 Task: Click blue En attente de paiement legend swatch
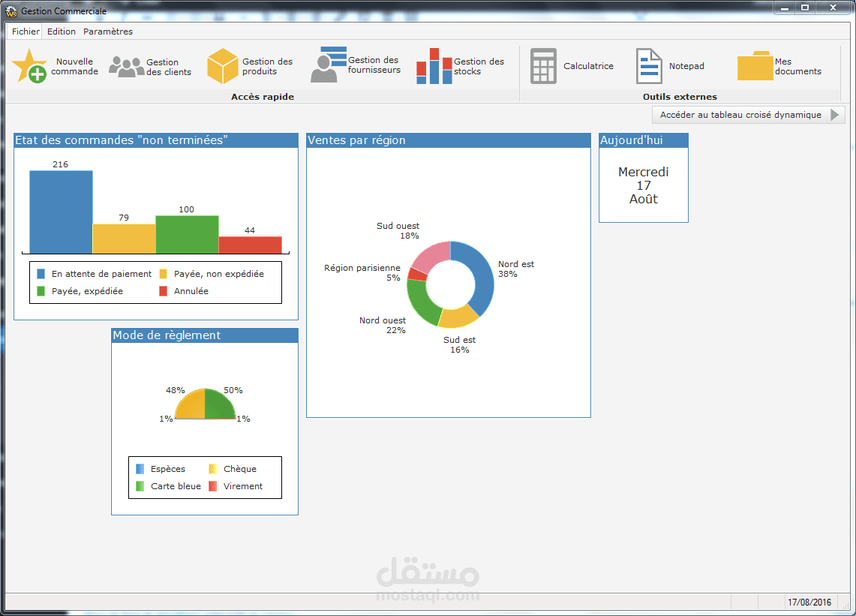pos(41,274)
